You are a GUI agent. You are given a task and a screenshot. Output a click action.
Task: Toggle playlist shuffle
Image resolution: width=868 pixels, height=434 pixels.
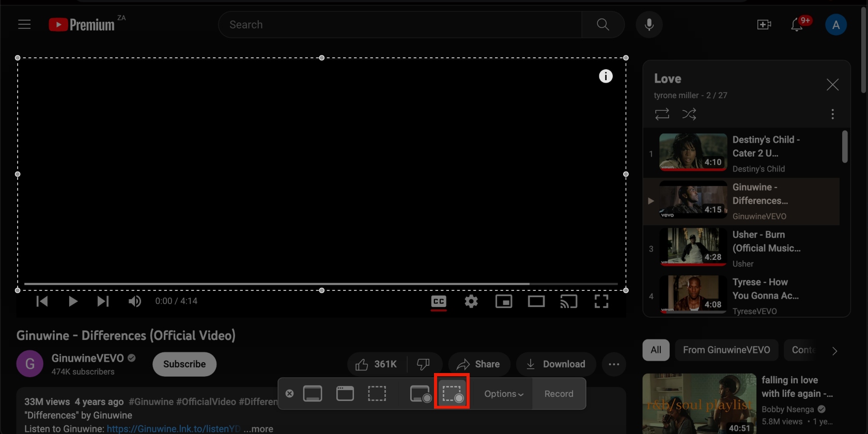[x=689, y=114]
